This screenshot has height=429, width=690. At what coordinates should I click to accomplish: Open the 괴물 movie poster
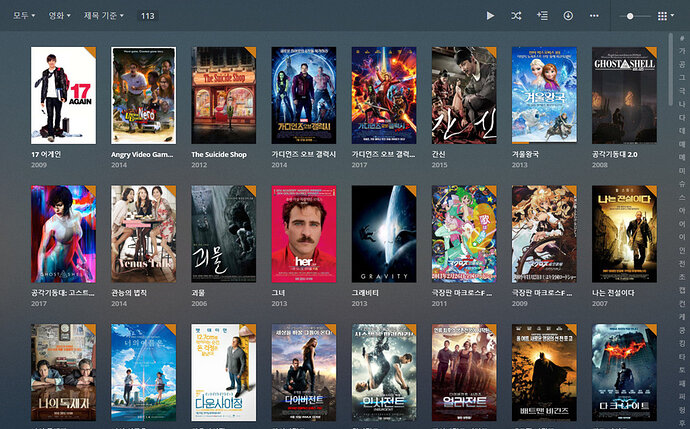[224, 234]
